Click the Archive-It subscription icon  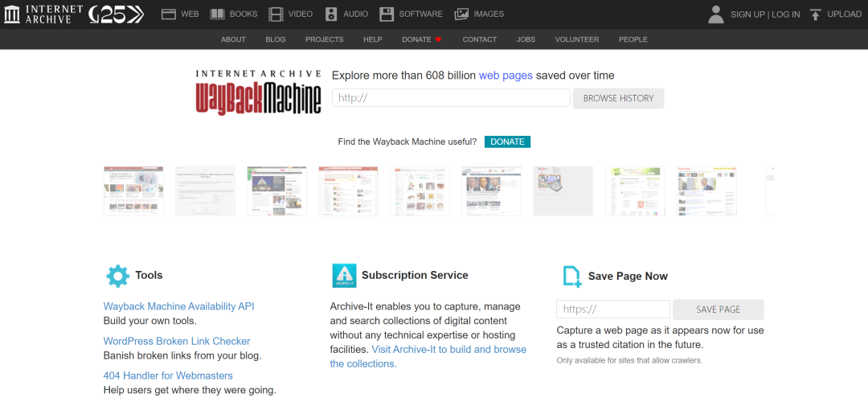(x=344, y=276)
